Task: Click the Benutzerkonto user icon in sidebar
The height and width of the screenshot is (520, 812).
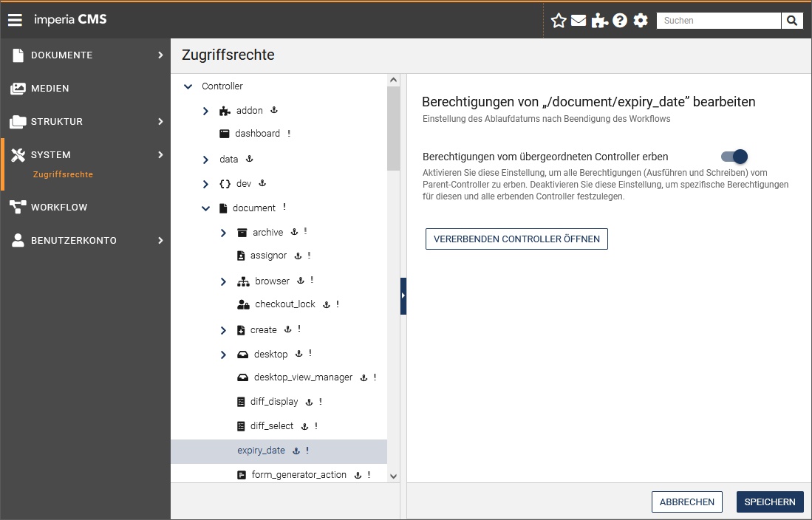Action: [18, 240]
